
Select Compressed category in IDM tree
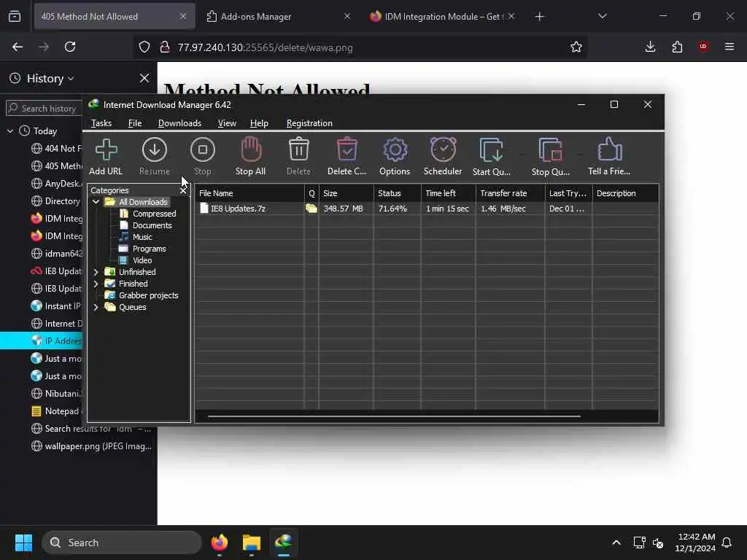(x=154, y=214)
